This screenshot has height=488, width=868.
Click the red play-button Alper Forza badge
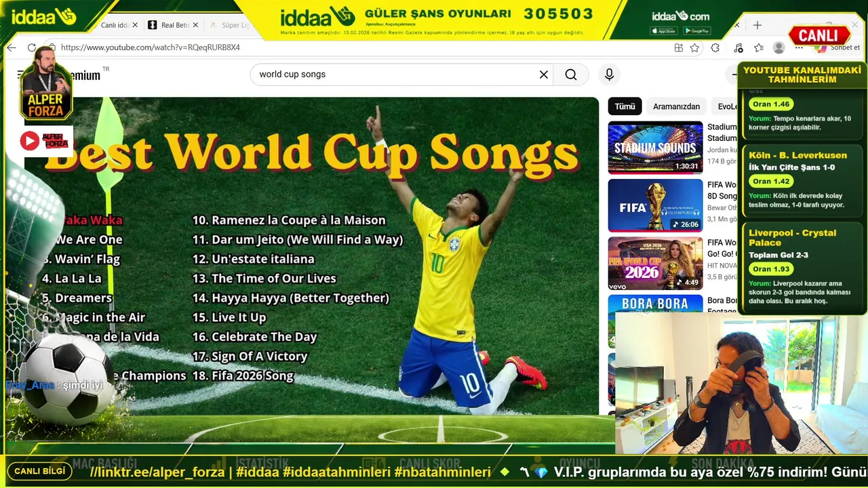coord(45,141)
